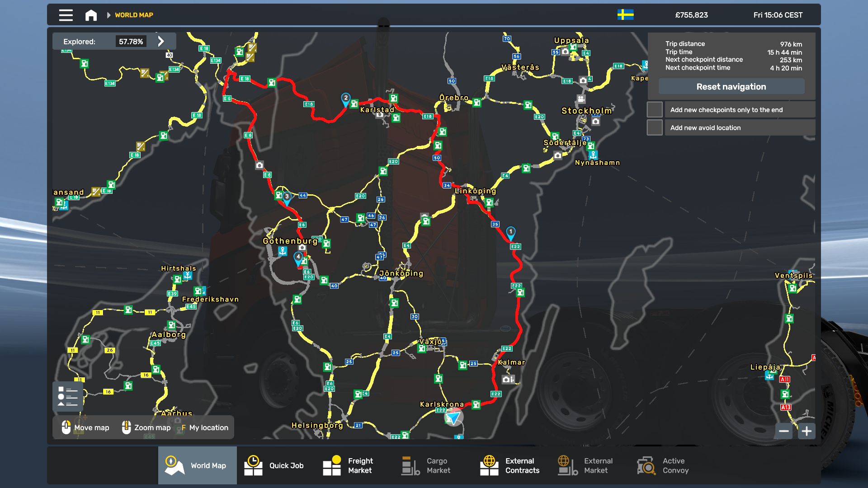868x488 pixels.
Task: Click the WORLD MAP breadcrumb arrow
Action: pyautogui.click(x=108, y=15)
